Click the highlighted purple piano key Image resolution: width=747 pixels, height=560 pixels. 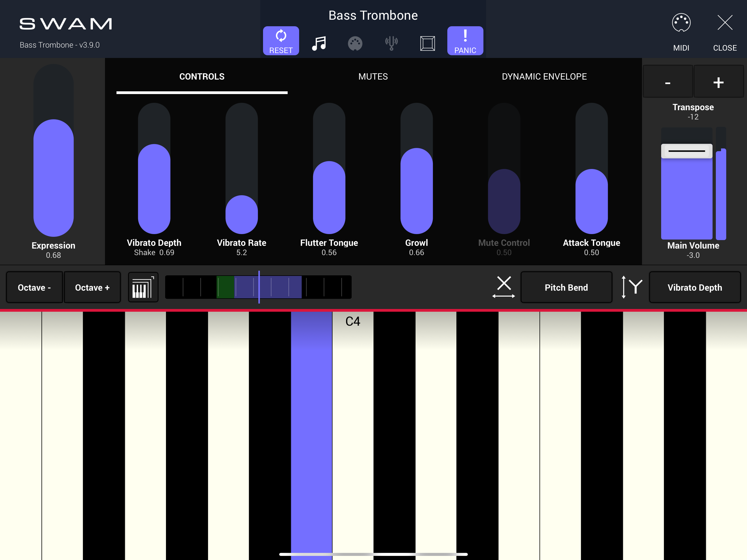pyautogui.click(x=311, y=436)
